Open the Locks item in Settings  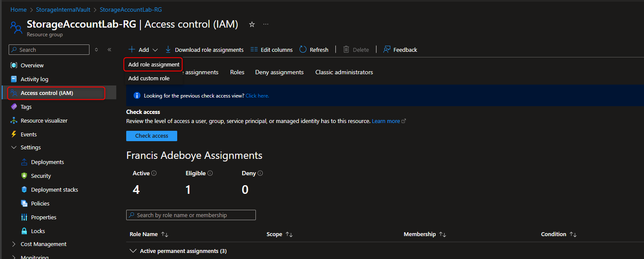pyautogui.click(x=38, y=231)
